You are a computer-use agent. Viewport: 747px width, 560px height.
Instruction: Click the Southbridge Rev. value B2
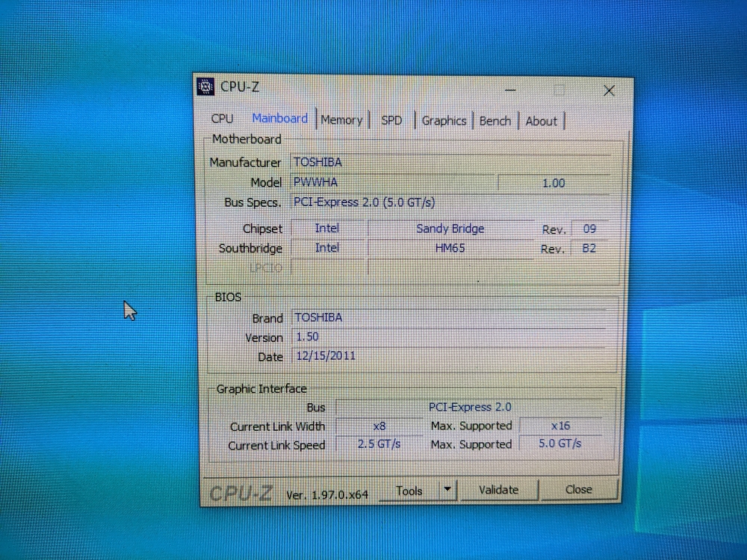coord(589,249)
